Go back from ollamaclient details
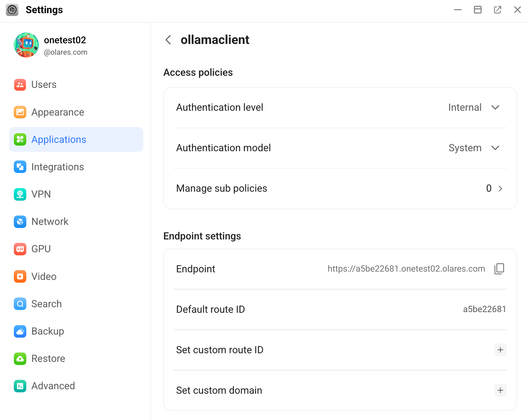Screen dimensions: 530x420 click(x=168, y=40)
